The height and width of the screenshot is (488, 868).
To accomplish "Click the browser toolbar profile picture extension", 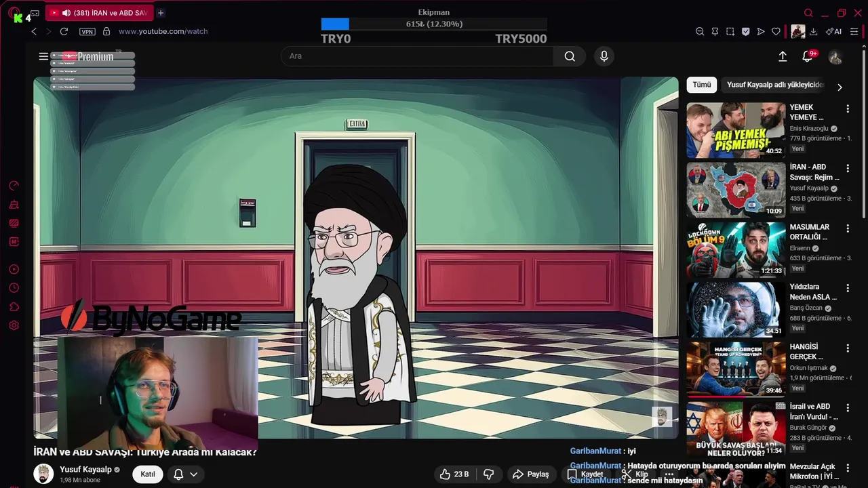I will coord(797,31).
